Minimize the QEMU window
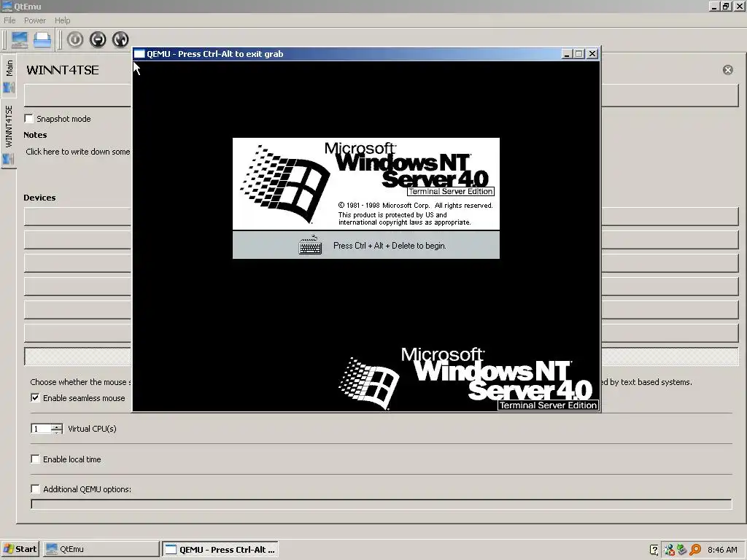This screenshot has width=747, height=560. tap(566, 54)
